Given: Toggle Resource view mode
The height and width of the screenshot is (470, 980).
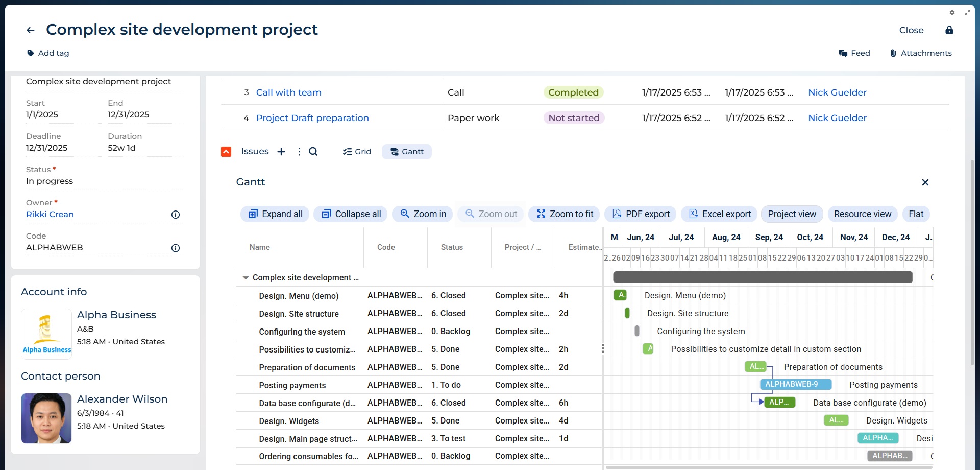Looking at the screenshot, I should click(862, 214).
